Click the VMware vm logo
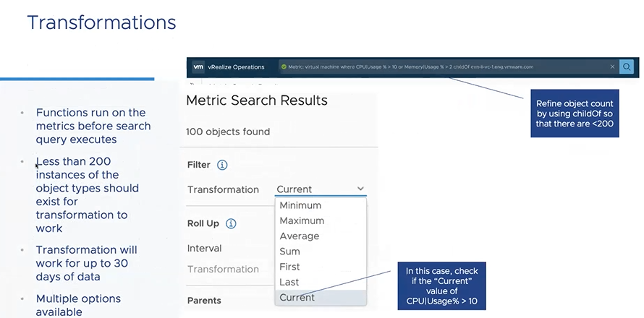644x318 pixels. [198, 67]
